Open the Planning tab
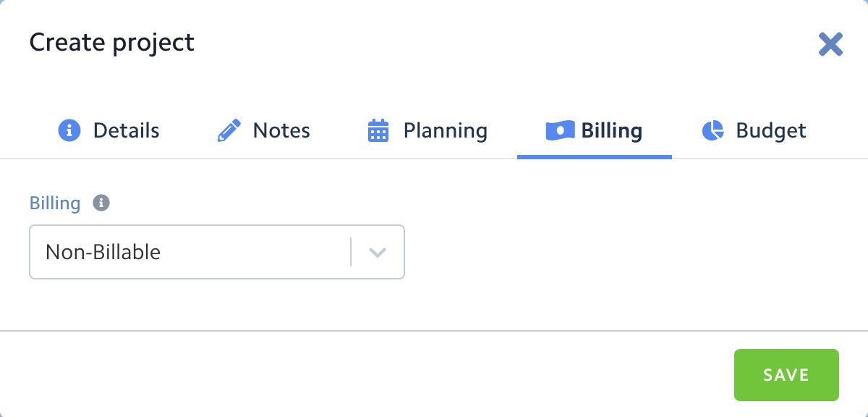The image size is (868, 417). (445, 130)
